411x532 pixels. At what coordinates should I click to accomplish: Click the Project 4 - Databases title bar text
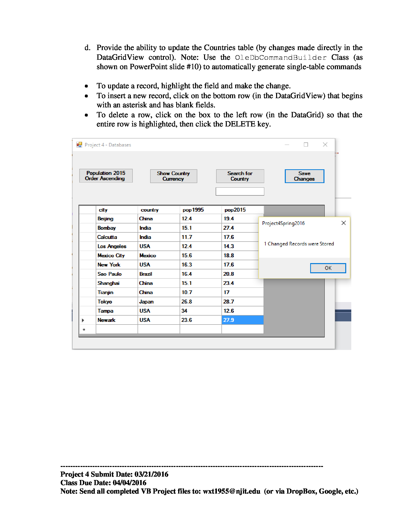[108, 144]
